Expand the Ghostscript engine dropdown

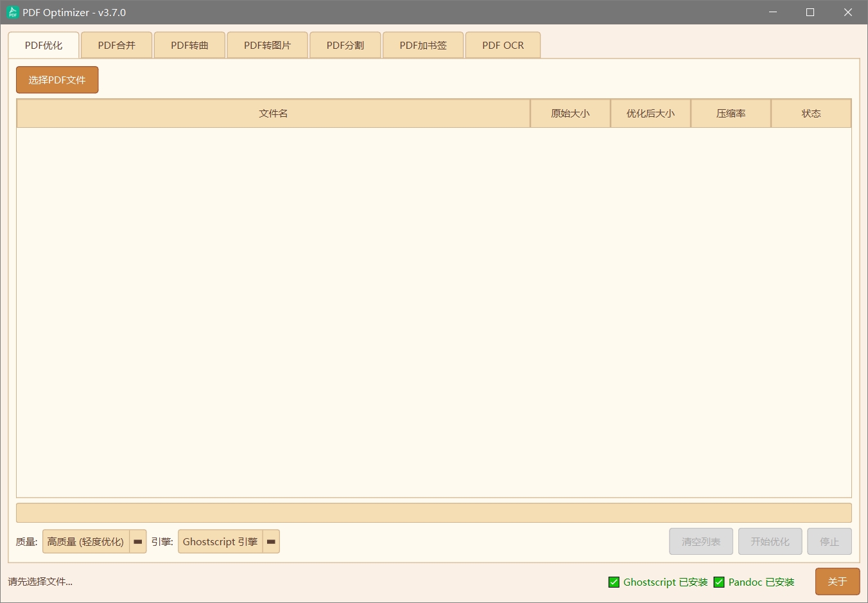220,541
